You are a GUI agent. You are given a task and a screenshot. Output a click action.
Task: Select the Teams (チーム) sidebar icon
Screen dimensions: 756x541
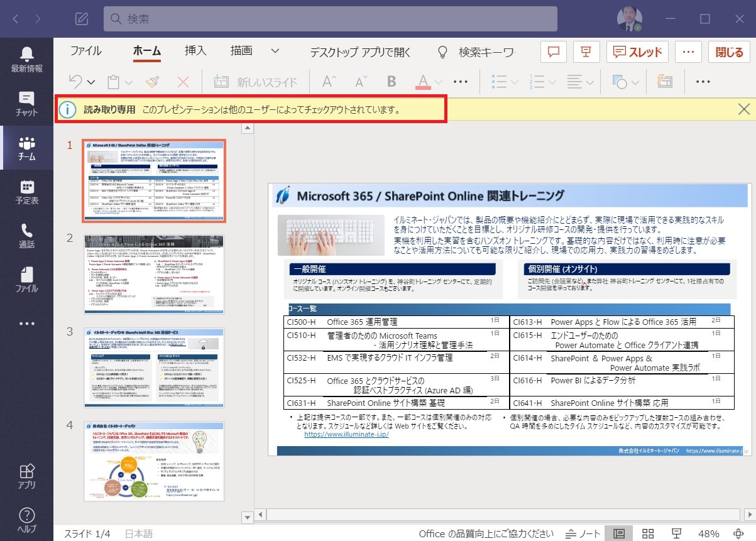26,149
